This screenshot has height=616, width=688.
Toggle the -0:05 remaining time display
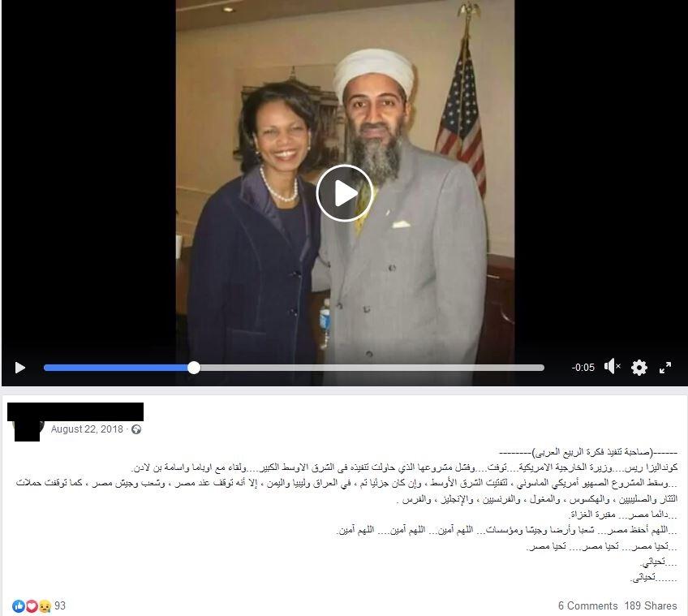click(x=583, y=368)
